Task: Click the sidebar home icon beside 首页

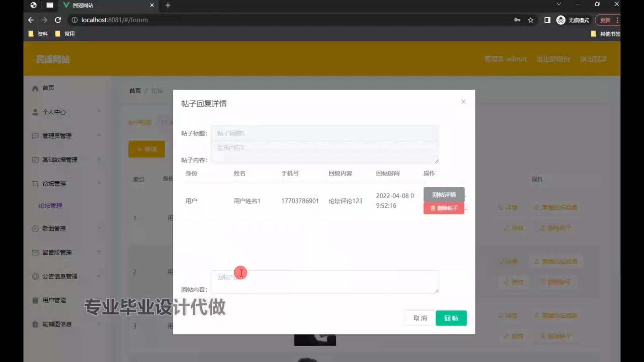Action: click(x=35, y=88)
